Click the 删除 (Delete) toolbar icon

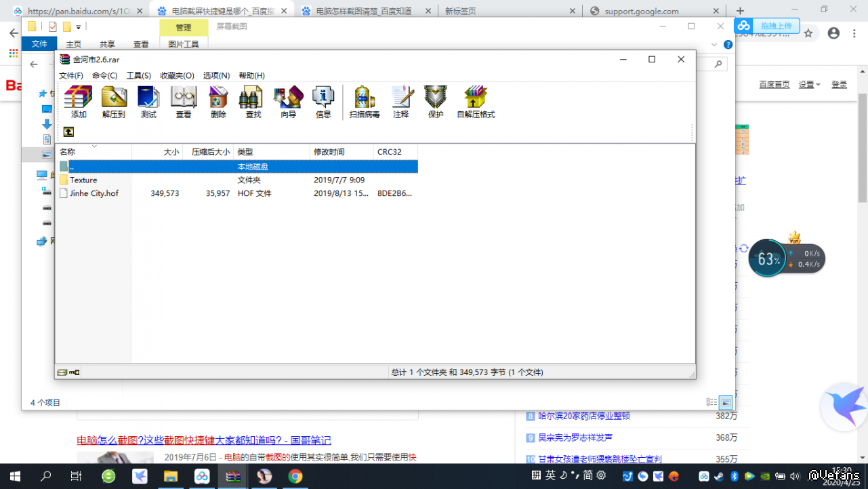218,98
